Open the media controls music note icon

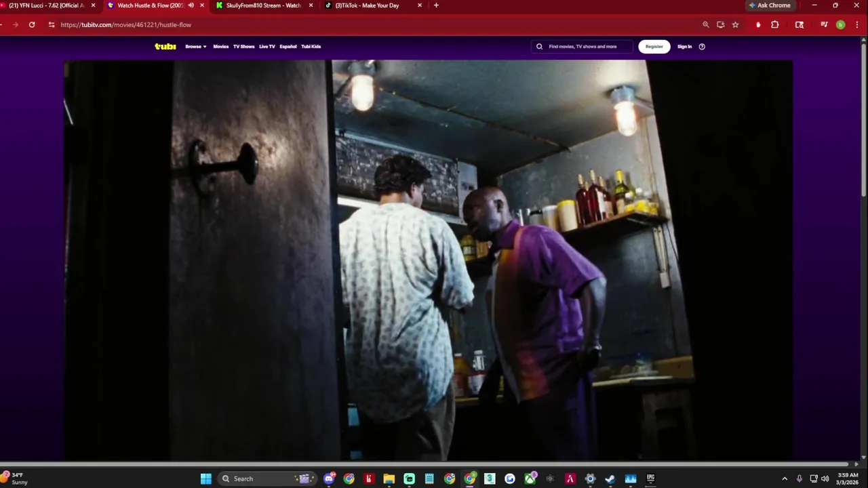tap(824, 24)
